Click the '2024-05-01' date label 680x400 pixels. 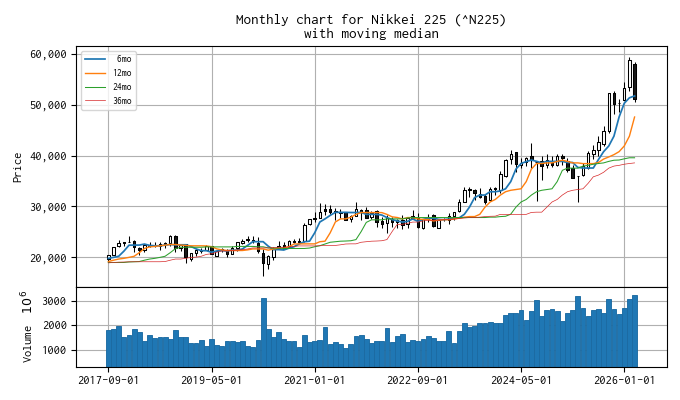521,380
